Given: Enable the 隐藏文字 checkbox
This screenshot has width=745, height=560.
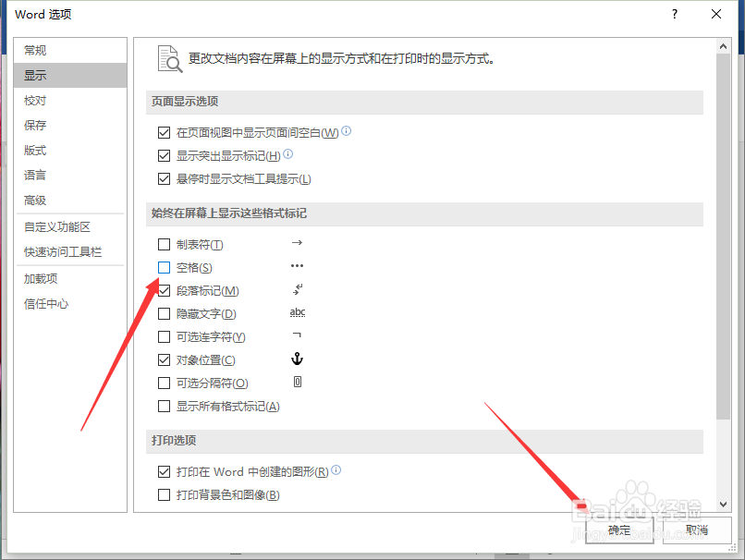Looking at the screenshot, I should tap(164, 313).
